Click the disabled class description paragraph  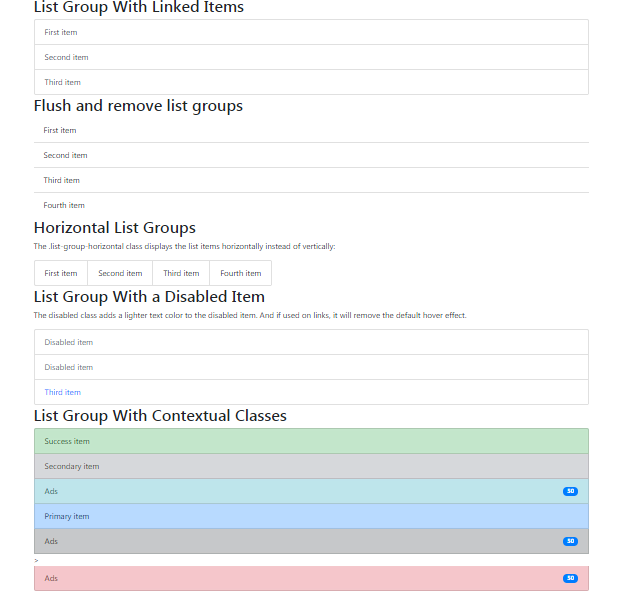(250, 315)
